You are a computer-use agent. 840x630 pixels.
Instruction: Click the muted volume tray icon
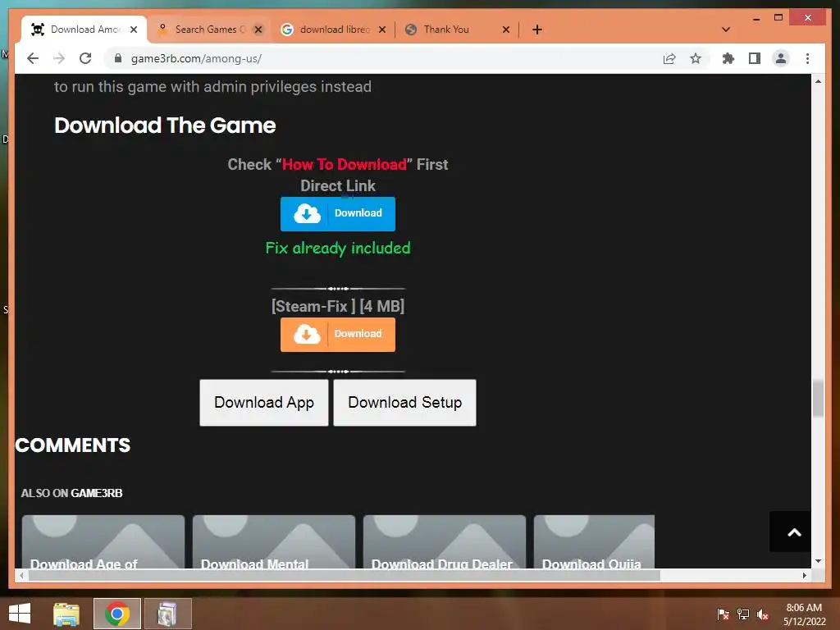pyautogui.click(x=763, y=614)
